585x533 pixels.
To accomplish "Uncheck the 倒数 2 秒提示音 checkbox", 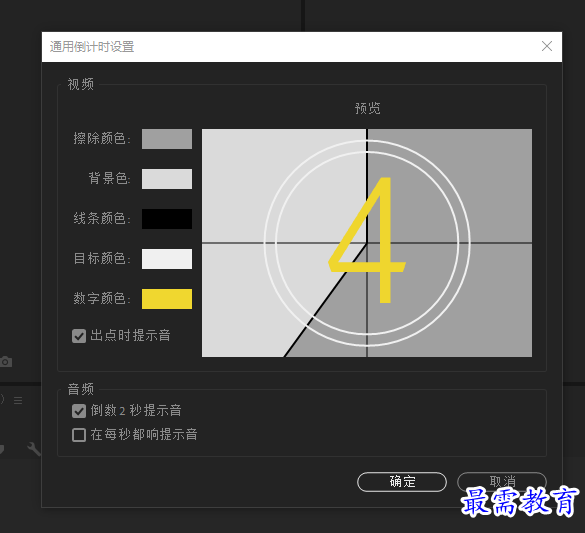I will (79, 411).
